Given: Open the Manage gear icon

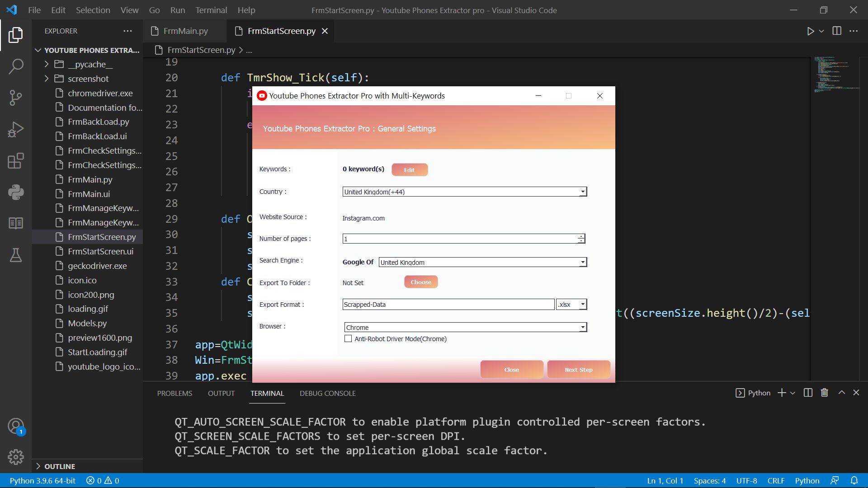Looking at the screenshot, I should point(15,457).
